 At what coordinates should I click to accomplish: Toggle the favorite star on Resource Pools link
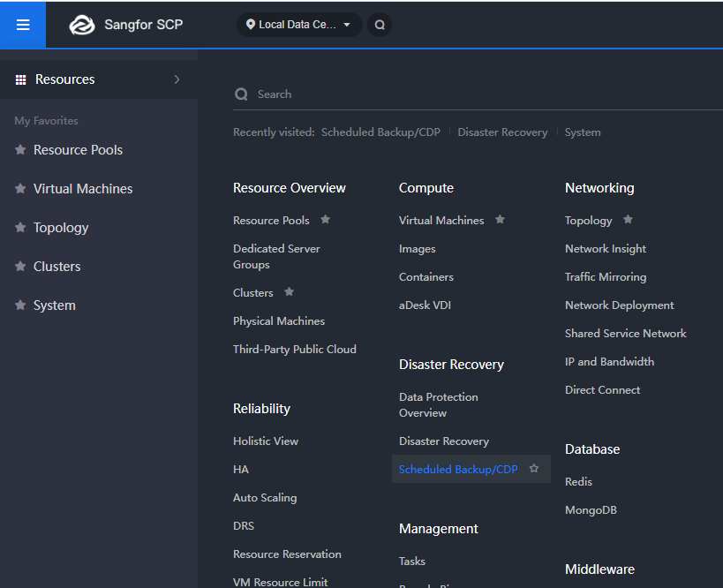[325, 220]
